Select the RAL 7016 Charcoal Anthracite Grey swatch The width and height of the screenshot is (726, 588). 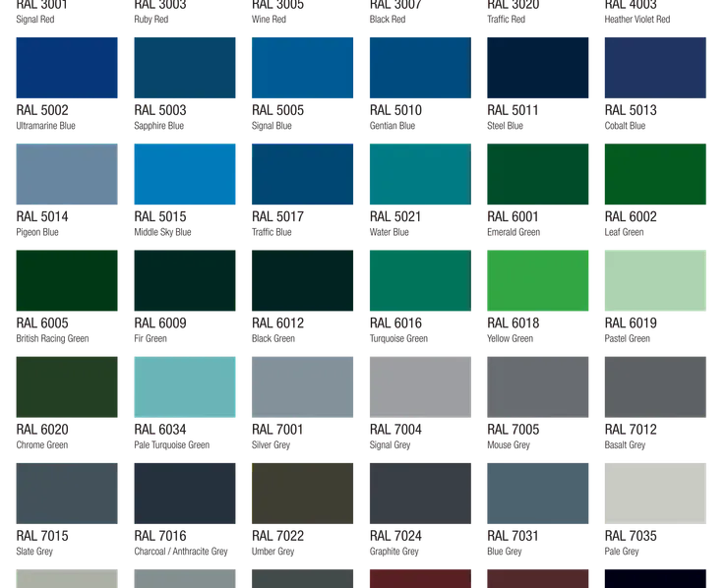[x=185, y=494]
